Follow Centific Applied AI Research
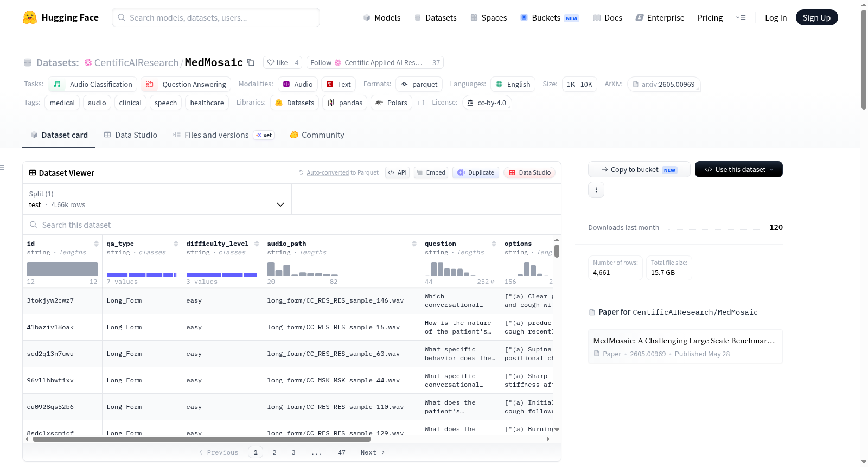This screenshot has height=467, width=868. [x=368, y=62]
